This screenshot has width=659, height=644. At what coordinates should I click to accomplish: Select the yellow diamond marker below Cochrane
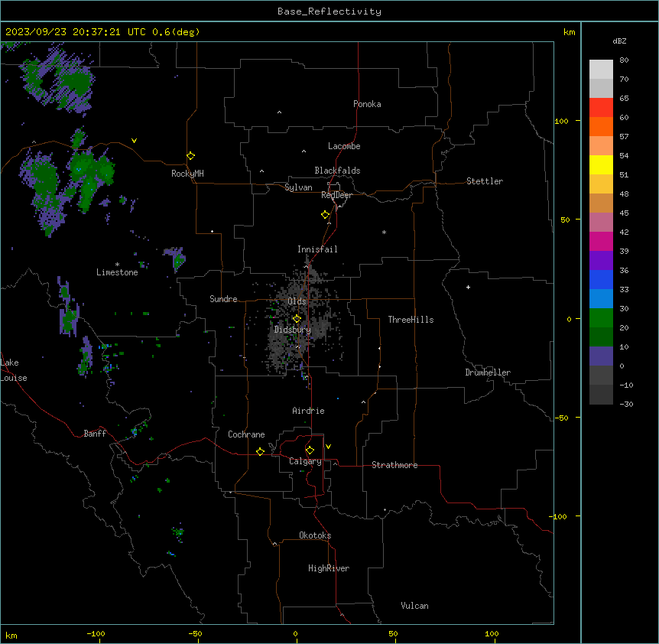(x=260, y=451)
